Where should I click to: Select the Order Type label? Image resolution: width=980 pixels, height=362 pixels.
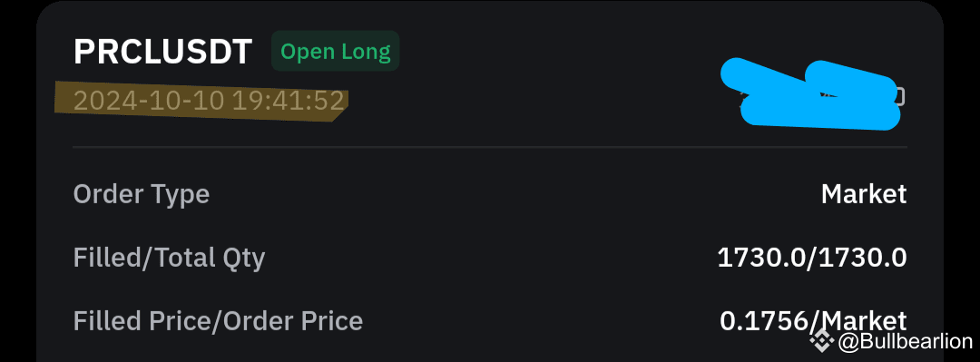pos(142,194)
